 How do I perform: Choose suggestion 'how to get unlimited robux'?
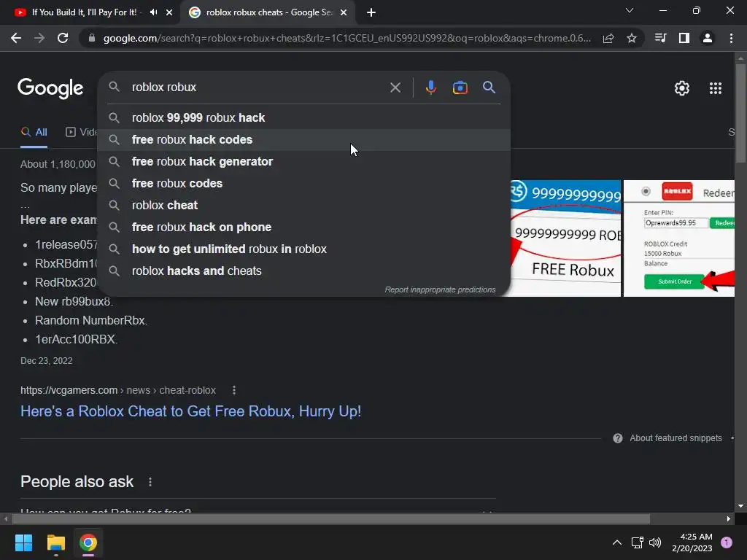pos(303,249)
